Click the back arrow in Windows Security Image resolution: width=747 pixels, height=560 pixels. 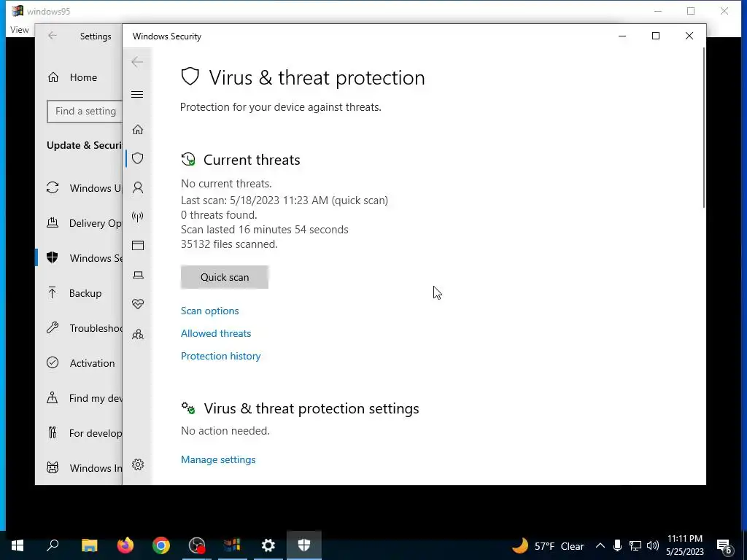pos(137,61)
